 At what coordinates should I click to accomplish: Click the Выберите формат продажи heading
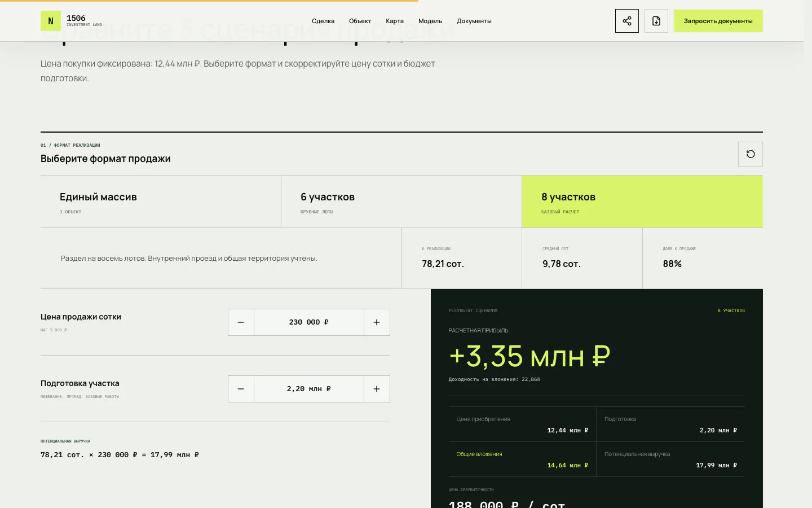[x=105, y=159]
